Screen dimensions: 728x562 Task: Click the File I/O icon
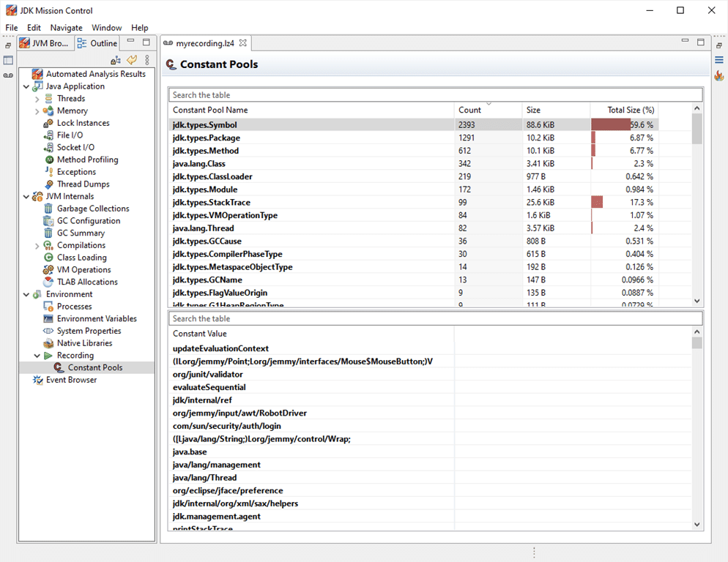click(48, 135)
